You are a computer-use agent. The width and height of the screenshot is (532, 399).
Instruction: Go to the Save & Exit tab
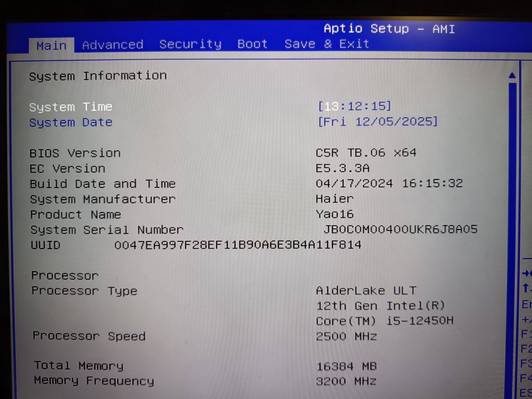click(x=327, y=44)
